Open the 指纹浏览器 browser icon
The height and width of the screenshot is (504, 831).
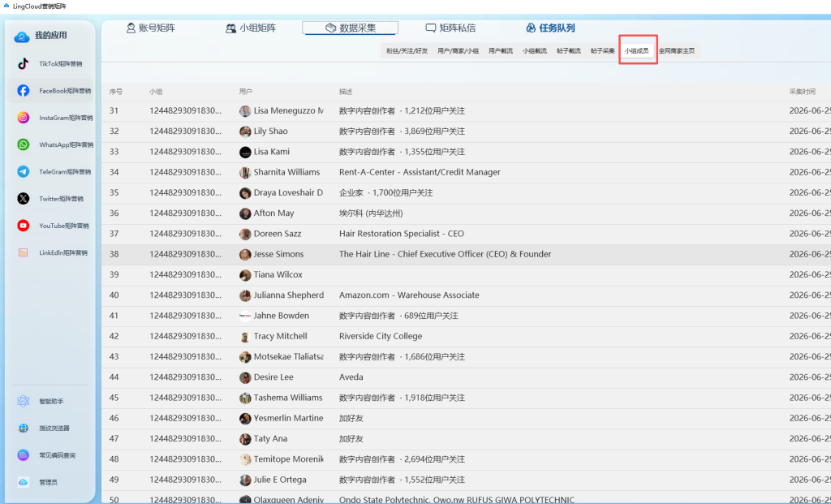pyautogui.click(x=24, y=429)
